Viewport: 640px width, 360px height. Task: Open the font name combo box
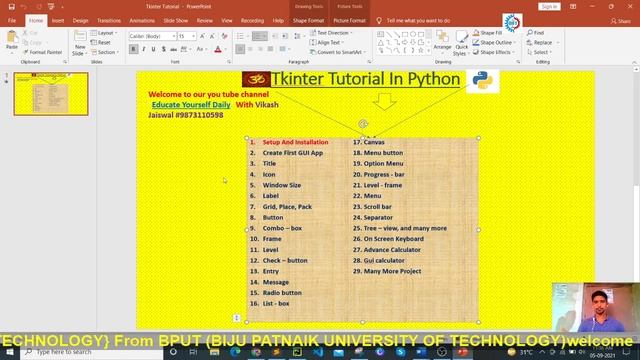coord(152,36)
